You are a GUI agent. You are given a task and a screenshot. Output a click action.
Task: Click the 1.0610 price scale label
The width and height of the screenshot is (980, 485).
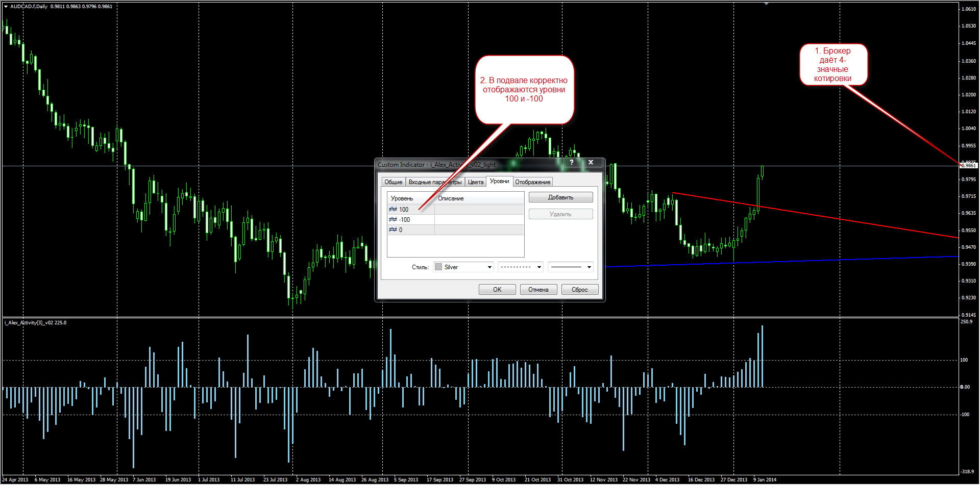point(968,9)
